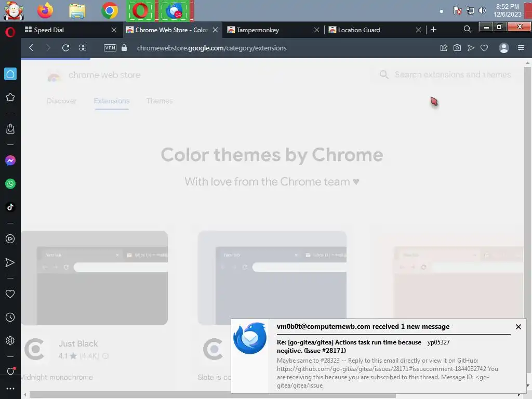532x399 pixels.
Task: Open sidebar bookmarks star icon
Action: pyautogui.click(x=10, y=97)
